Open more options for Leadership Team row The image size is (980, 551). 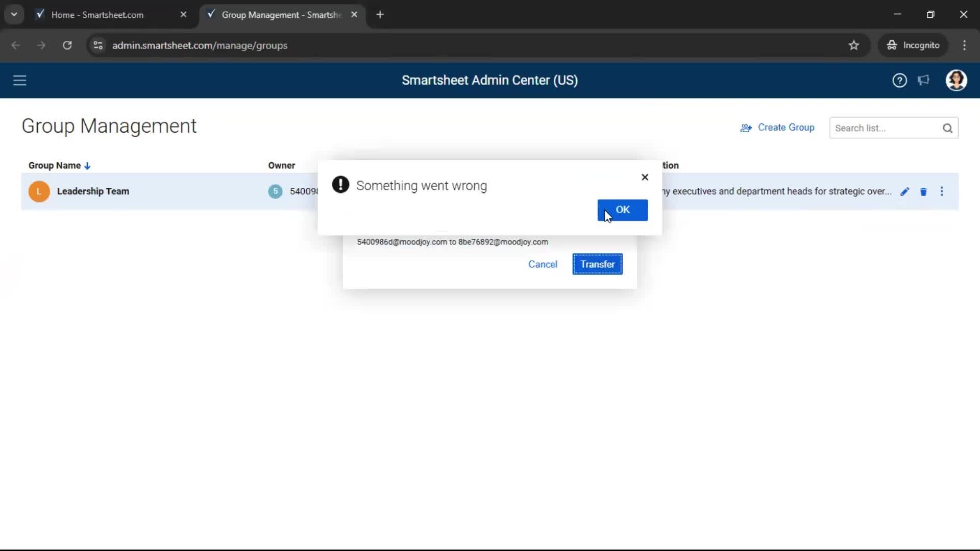942,191
